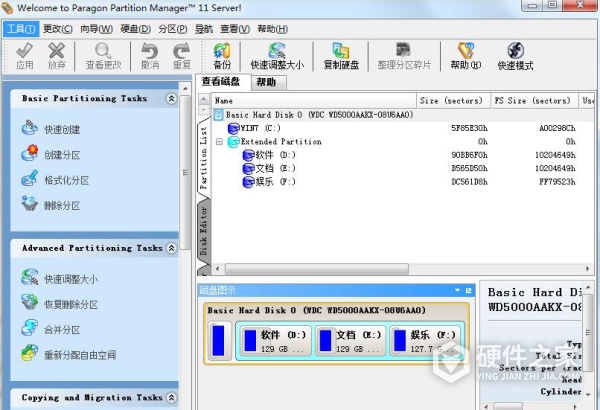Select 软件 (D:) block in disk map
600x410 pixels.
[x=275, y=341]
